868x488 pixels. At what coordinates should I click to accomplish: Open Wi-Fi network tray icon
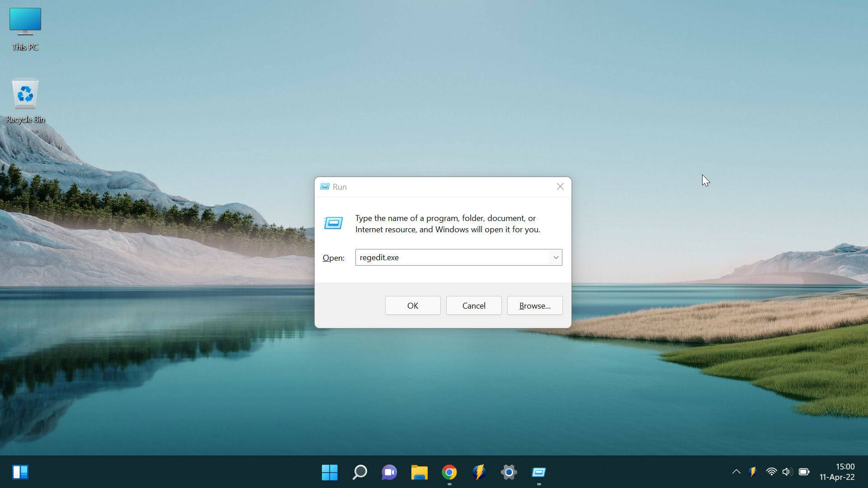pos(771,472)
